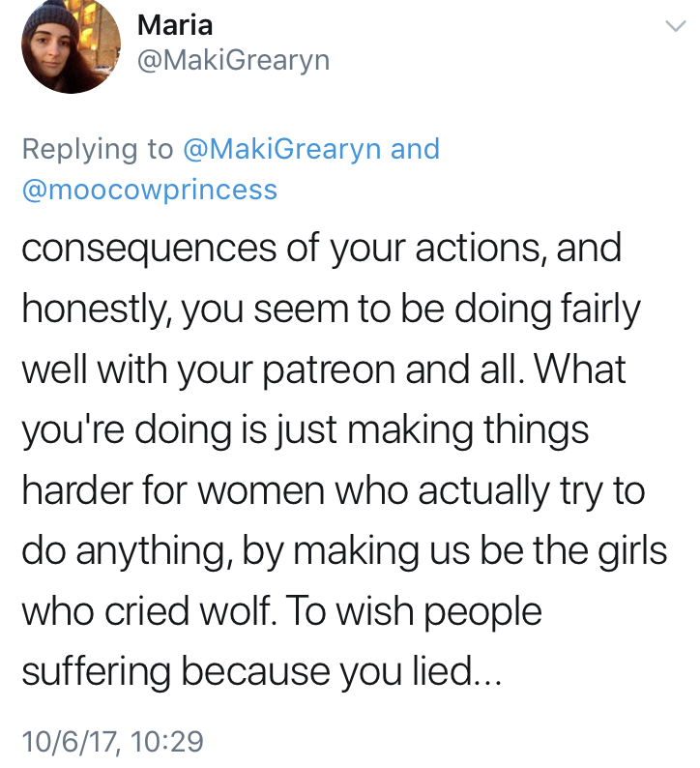Click the word "and" after @MakiGrearyn mention
The width and height of the screenshot is (700, 768).
(x=415, y=149)
